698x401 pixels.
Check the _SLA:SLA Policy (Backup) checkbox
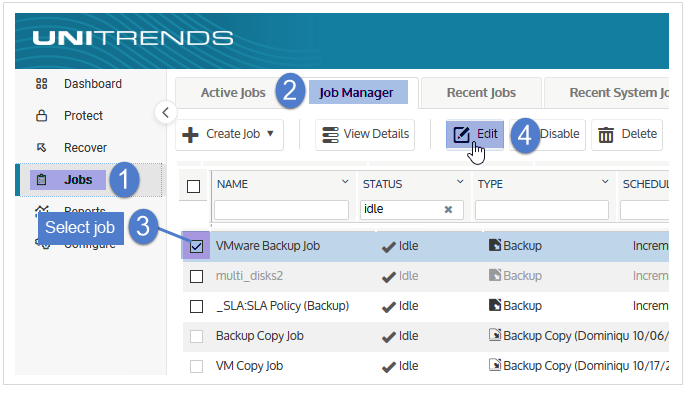pyautogui.click(x=196, y=306)
